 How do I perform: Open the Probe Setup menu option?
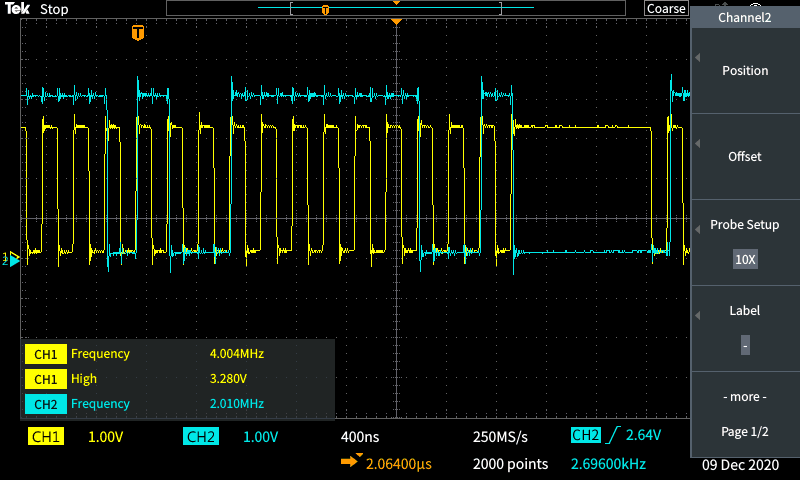744,225
